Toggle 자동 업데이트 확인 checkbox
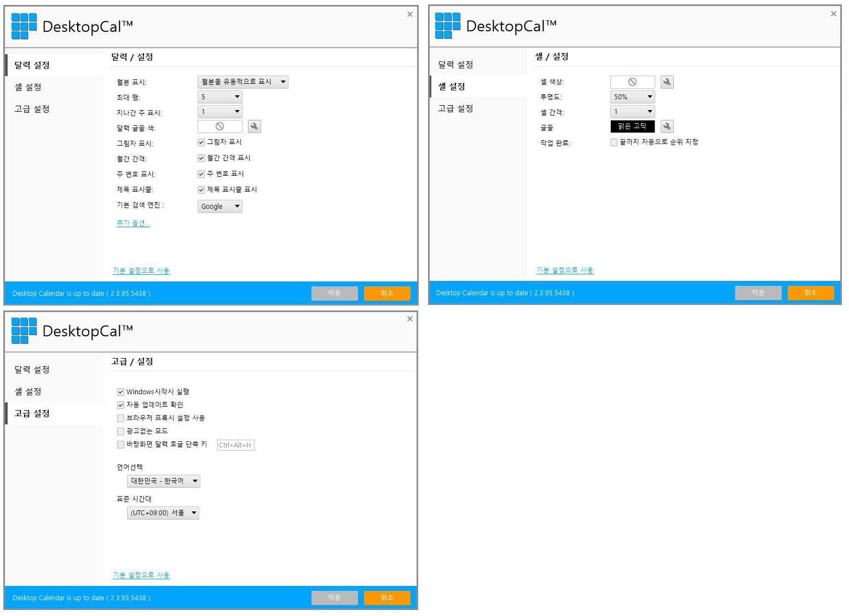This screenshot has width=849, height=616. pyautogui.click(x=120, y=405)
